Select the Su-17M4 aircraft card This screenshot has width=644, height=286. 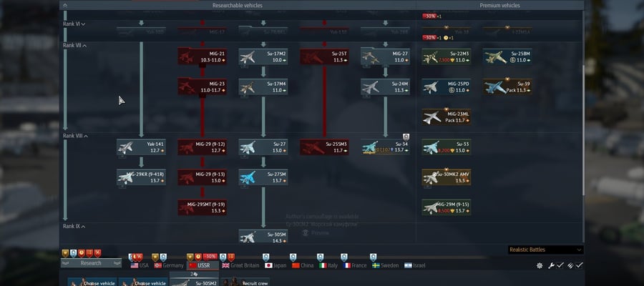pyautogui.click(x=263, y=87)
